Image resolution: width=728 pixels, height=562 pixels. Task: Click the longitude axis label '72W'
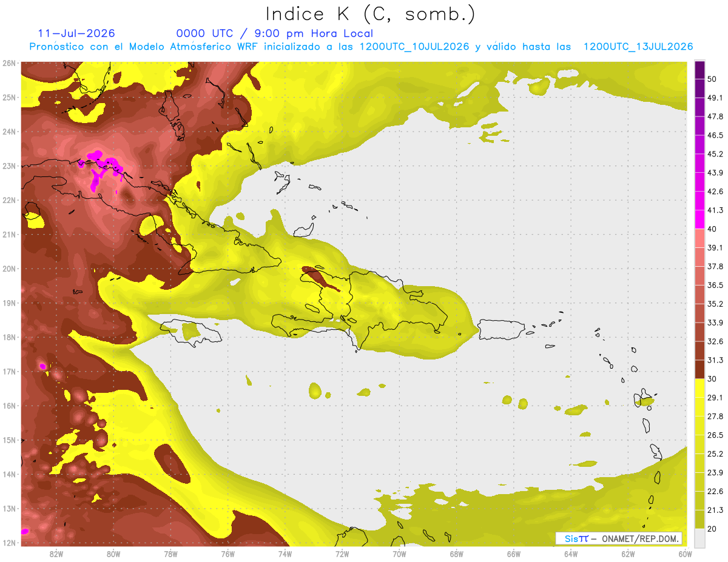pyautogui.click(x=342, y=554)
